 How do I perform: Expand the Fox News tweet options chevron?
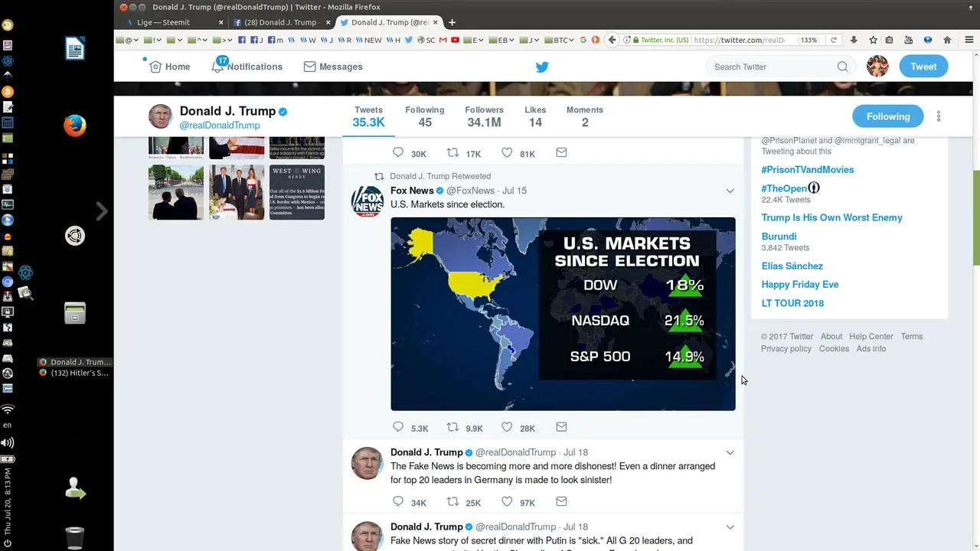coord(730,191)
